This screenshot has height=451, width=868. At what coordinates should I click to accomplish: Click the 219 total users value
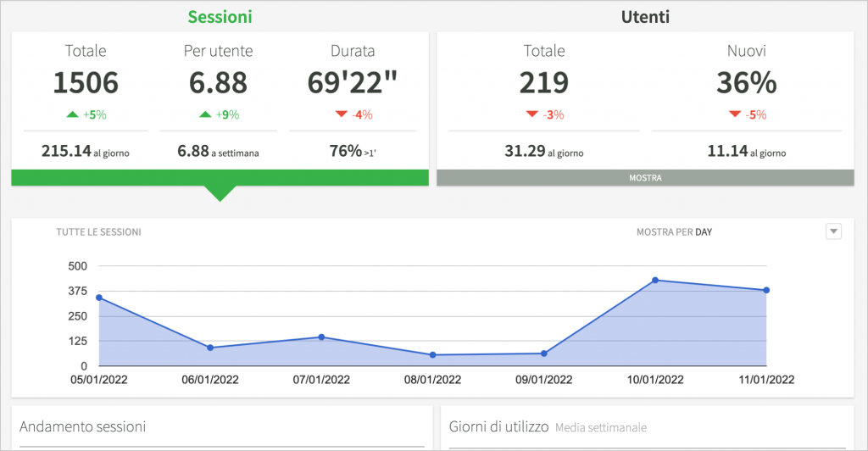click(x=544, y=82)
